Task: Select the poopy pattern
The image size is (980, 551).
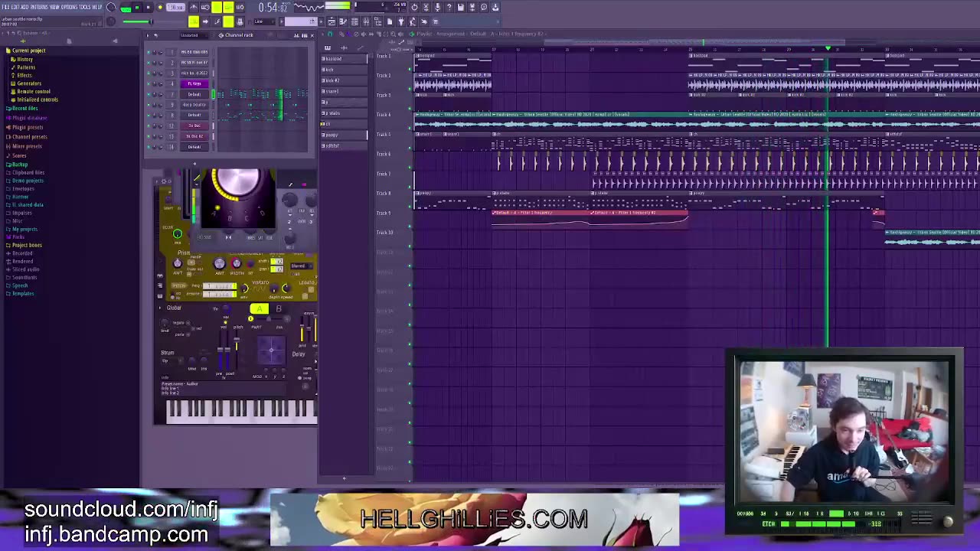Action: point(344,135)
